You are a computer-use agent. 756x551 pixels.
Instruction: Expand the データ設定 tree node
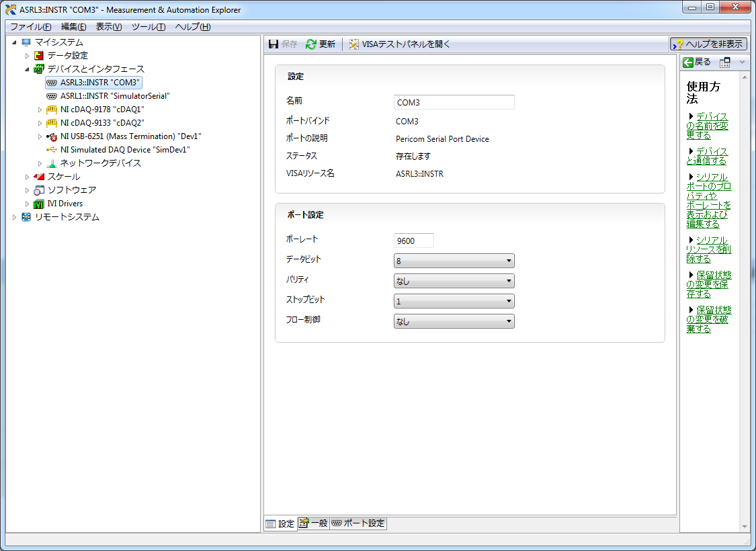click(x=27, y=56)
